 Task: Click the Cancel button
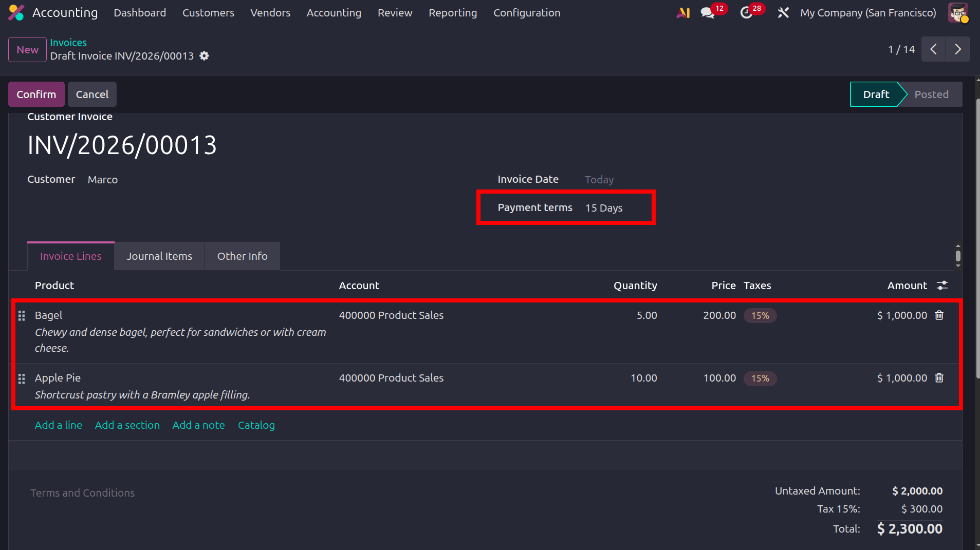(93, 94)
